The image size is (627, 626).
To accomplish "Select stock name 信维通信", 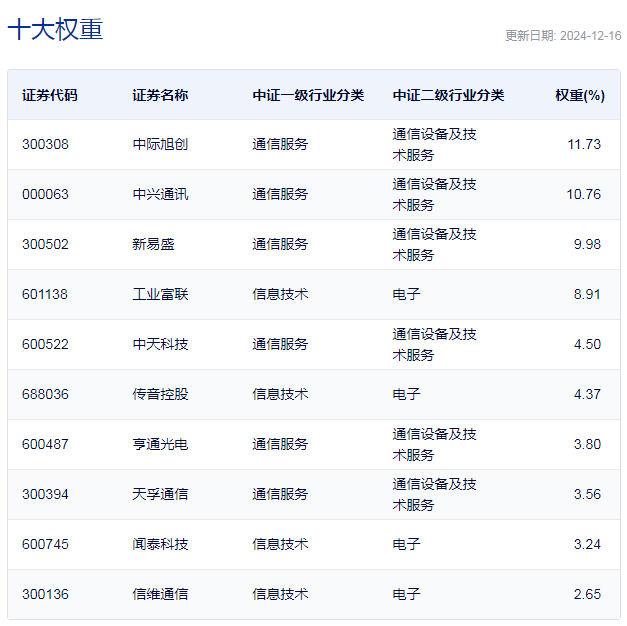I will [x=160, y=594].
